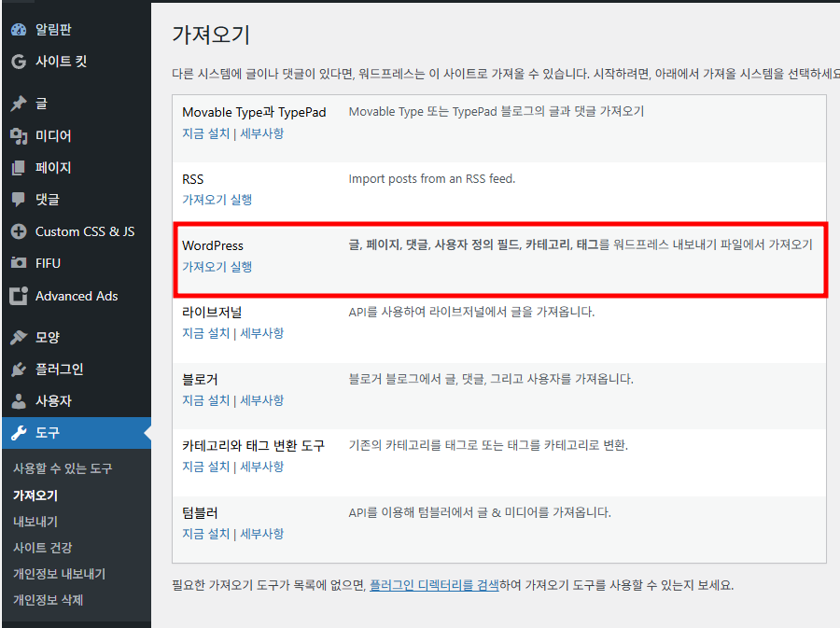Screen dimensions: 840x628
Task: Click 'Import posts from an RSS feed.' text
Action: pyautogui.click(x=432, y=179)
